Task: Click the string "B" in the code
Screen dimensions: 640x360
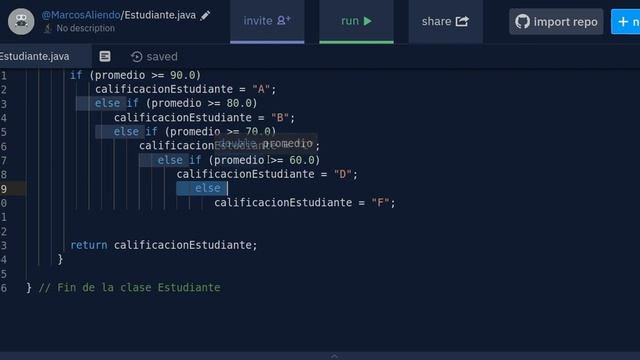Action: (x=280, y=118)
